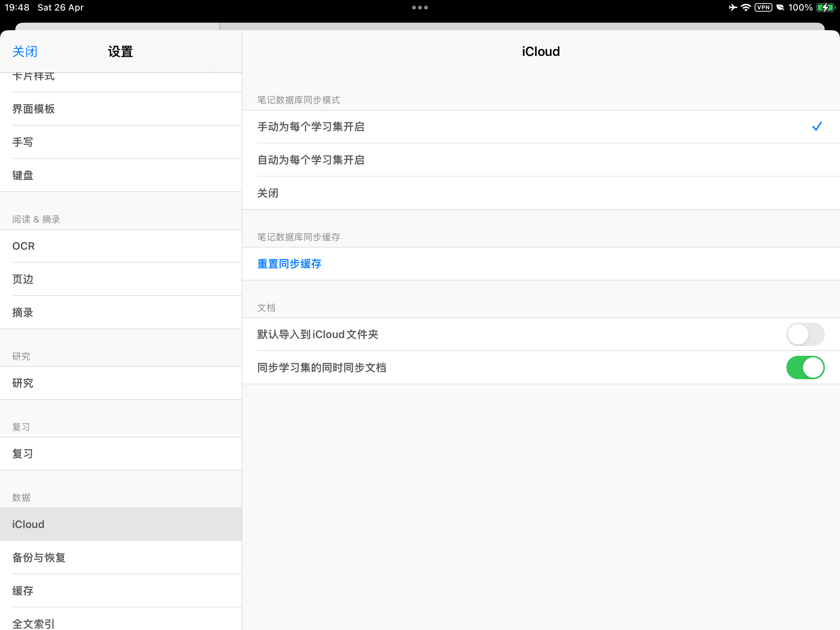Image resolution: width=840 pixels, height=630 pixels.
Task: Open 摘录 settings item
Action: tap(121, 312)
